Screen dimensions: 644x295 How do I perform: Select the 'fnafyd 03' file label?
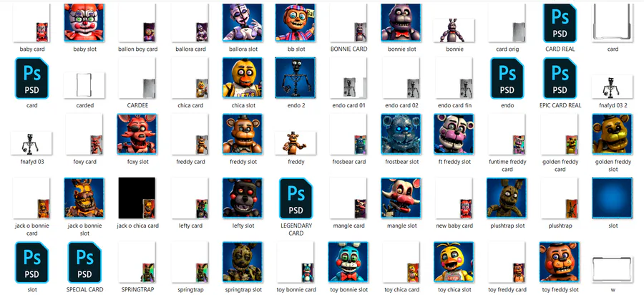(32, 162)
